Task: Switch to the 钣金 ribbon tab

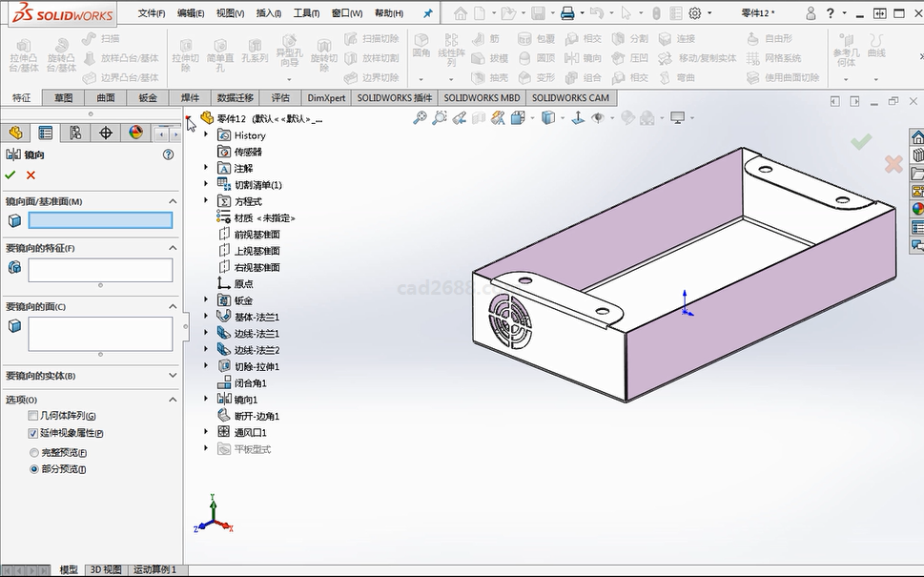Action: point(148,97)
